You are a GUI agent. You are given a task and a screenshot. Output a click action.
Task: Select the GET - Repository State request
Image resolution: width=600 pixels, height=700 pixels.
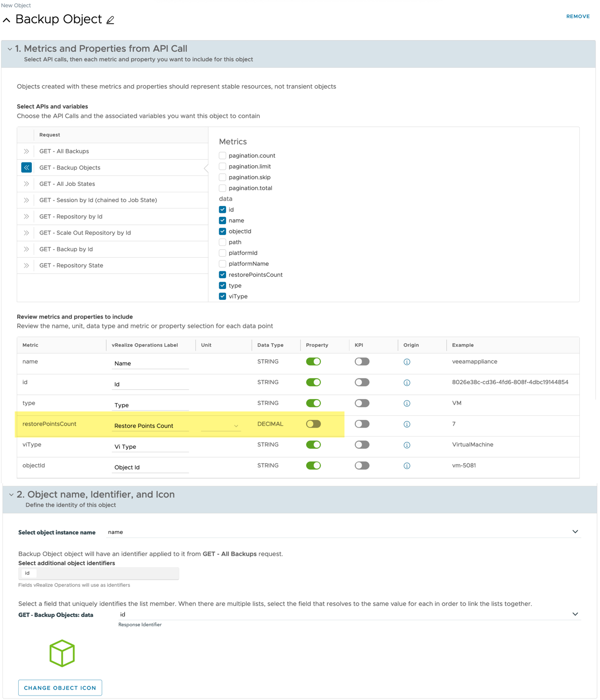[113, 265]
